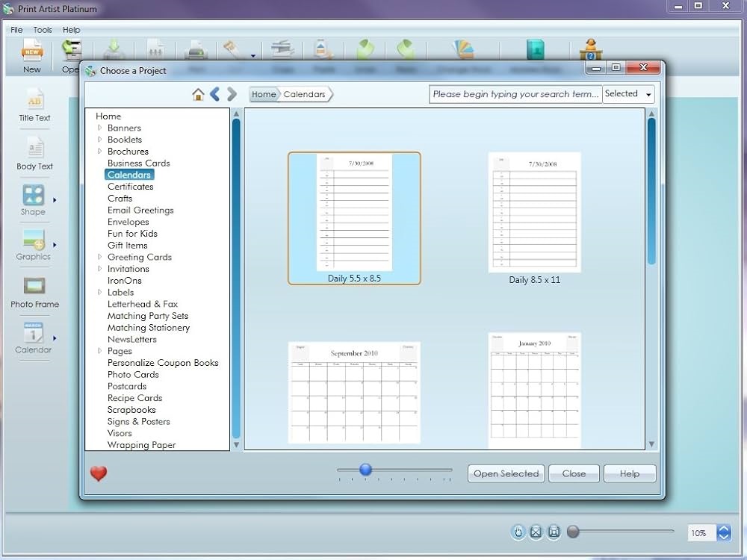Select Scrapbooks in the category tree
747x560 pixels.
[x=131, y=409]
